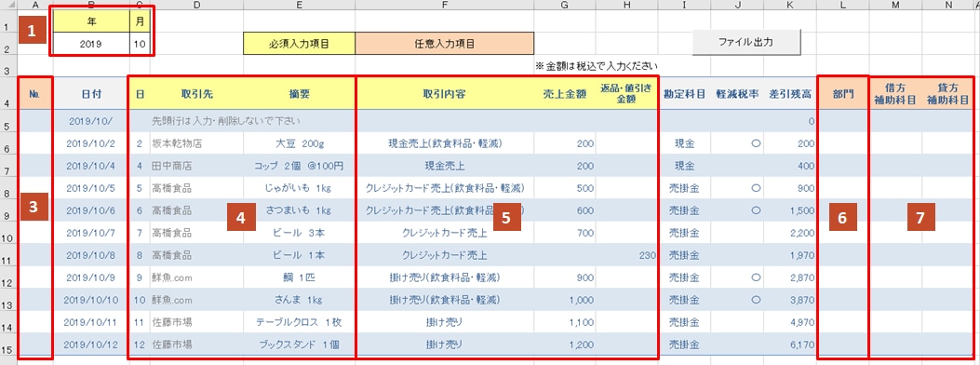Click the 必須入力項目 legend cell
Screen dimensions: 980x365
pos(300,44)
